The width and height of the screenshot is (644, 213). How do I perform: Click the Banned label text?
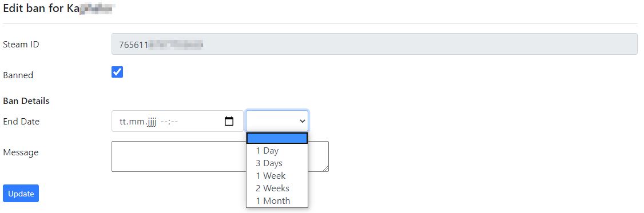pos(18,75)
